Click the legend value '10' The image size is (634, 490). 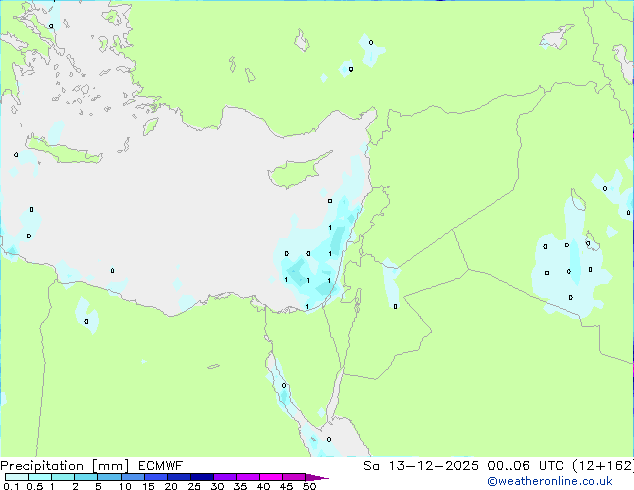coord(125,486)
